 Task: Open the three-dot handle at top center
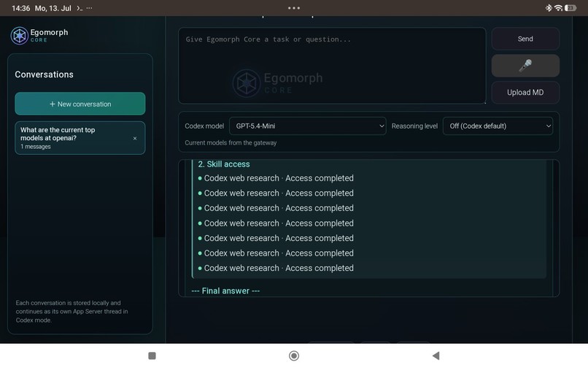click(294, 8)
